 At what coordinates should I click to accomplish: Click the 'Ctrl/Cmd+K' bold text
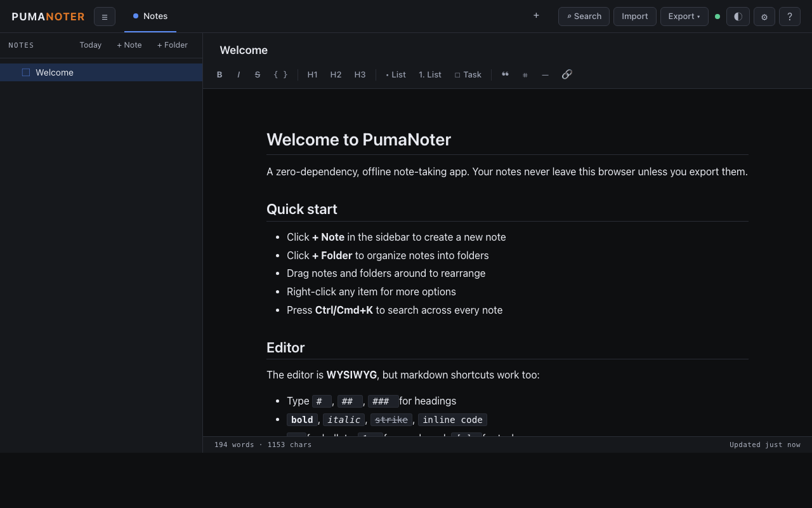(344, 310)
